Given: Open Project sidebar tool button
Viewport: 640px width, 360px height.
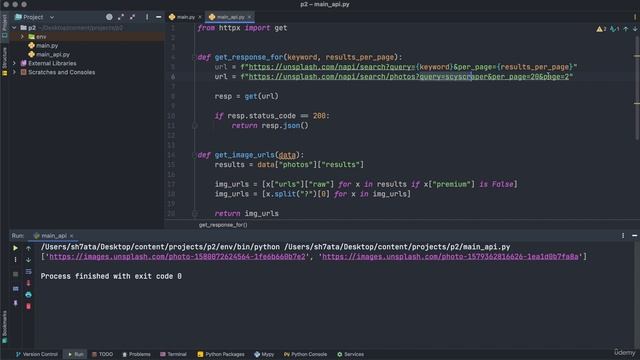Looking at the screenshot, I should coord(4,26).
